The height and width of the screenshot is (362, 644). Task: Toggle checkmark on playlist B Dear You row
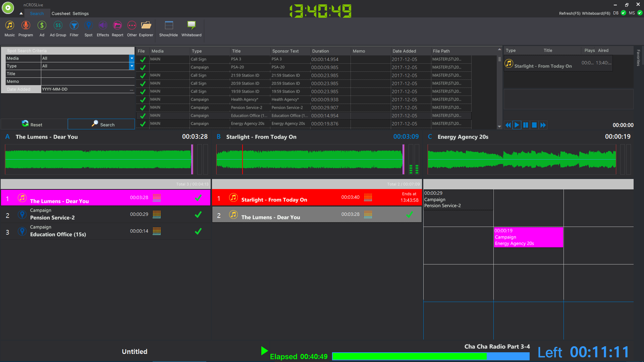(x=410, y=215)
